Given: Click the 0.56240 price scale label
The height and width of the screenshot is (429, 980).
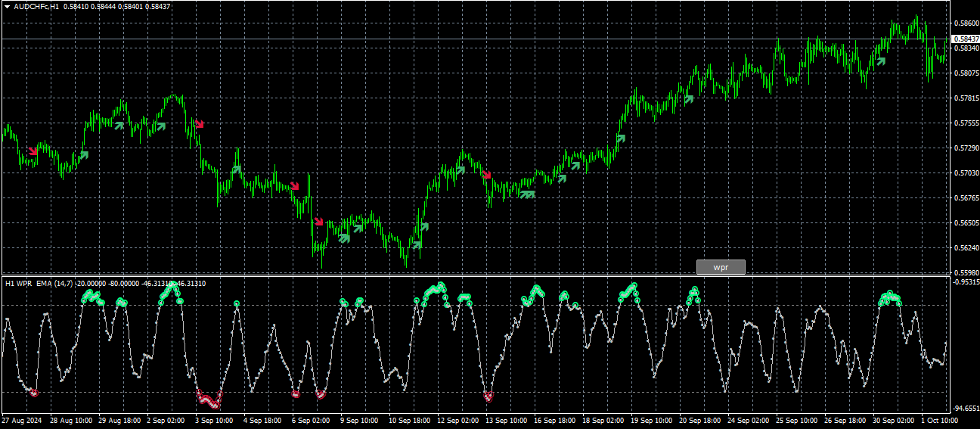Looking at the screenshot, I should pos(965,248).
